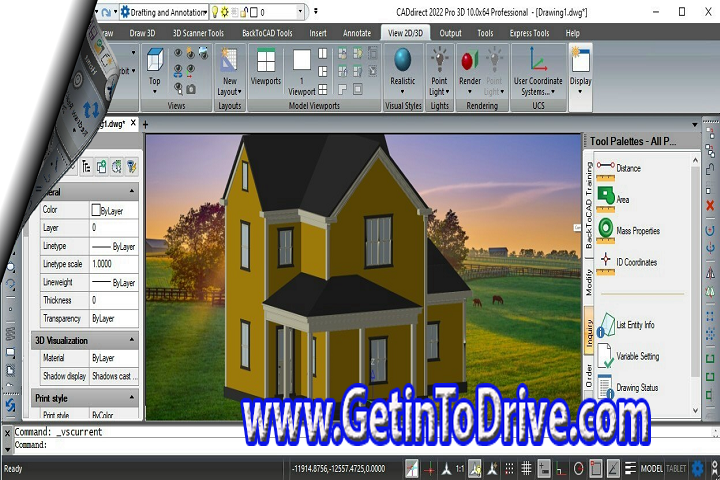Expand the Top view dropdown arrow
720x480 pixels.
155,92
